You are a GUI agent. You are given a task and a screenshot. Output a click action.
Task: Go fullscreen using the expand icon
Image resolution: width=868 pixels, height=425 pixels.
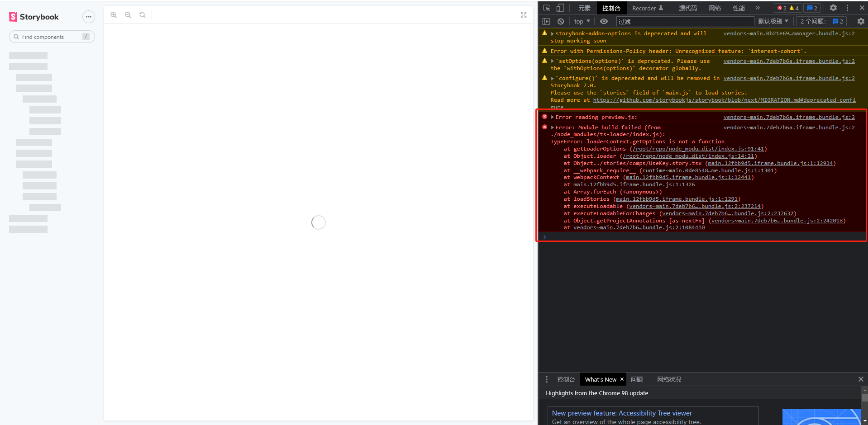(523, 14)
